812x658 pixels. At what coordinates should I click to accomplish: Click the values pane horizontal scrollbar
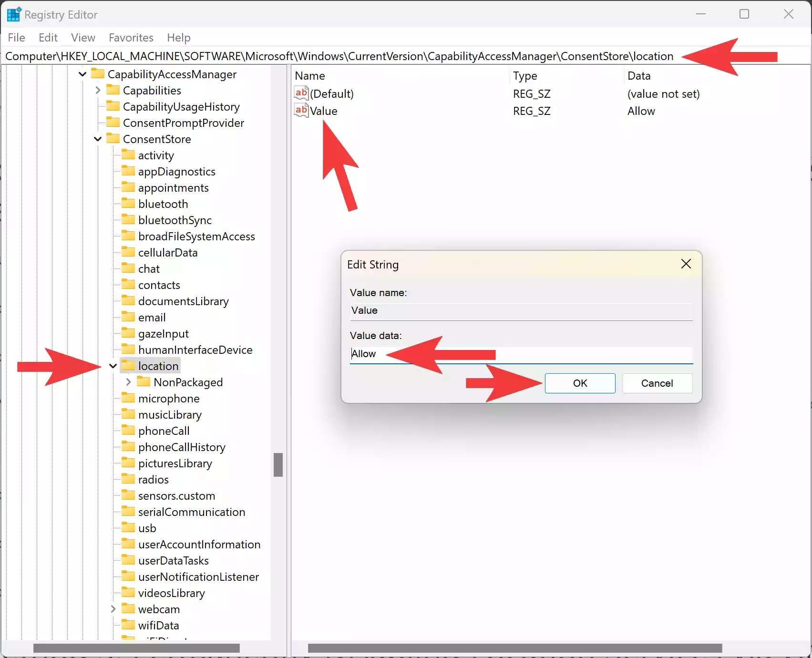click(515, 648)
